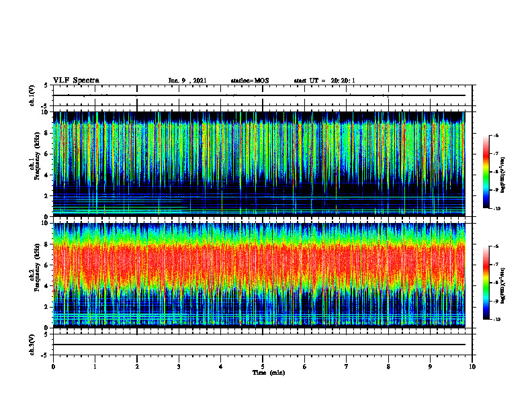Click the "4" kHz tick on ch.2 frequency axis
Screen dimensions: 532x411
point(47,286)
